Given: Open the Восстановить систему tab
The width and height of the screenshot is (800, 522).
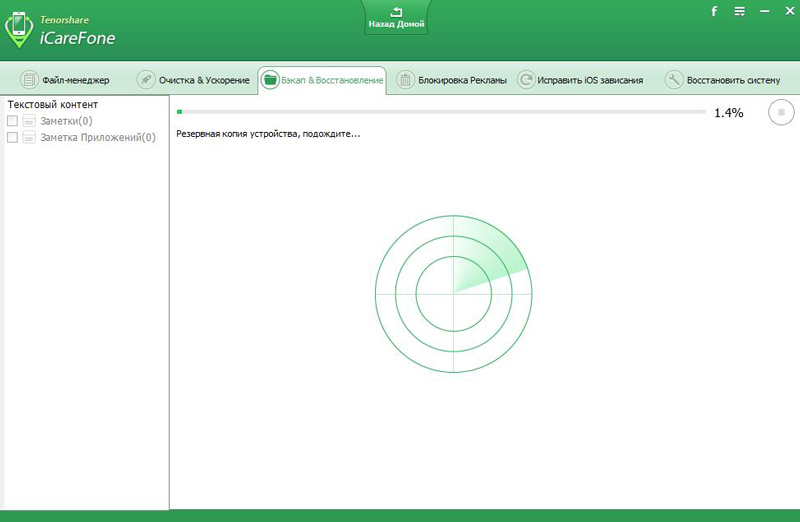Looking at the screenshot, I should 723,80.
